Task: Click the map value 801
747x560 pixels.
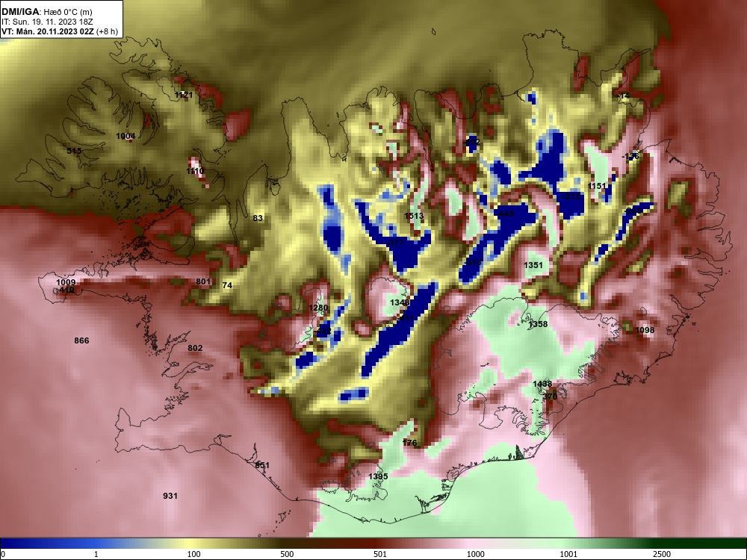Action: [x=203, y=281]
